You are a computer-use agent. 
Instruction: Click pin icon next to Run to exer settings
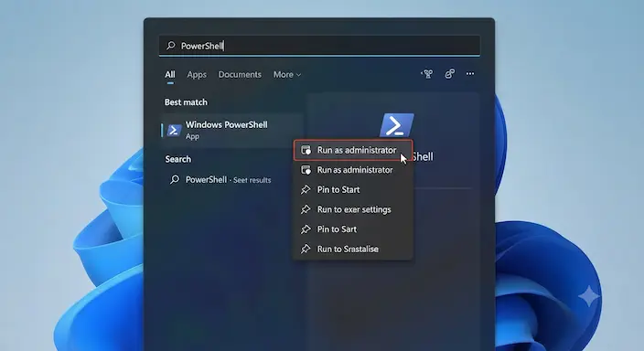306,209
